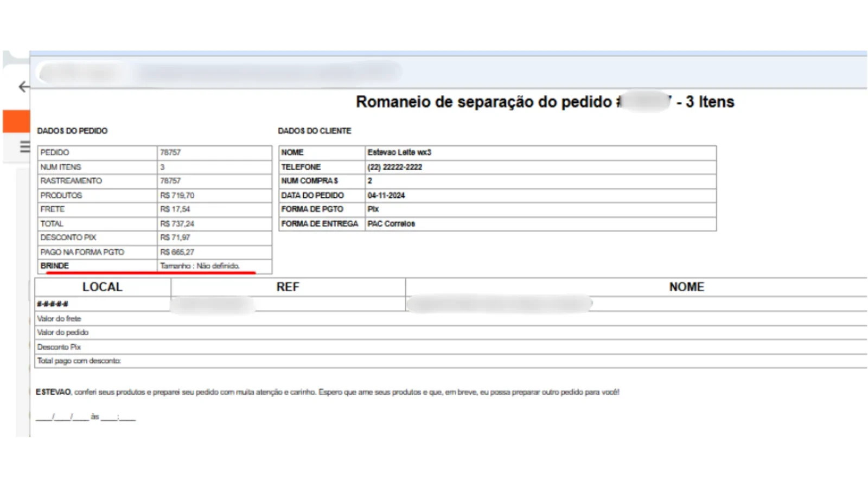Click the 'Valor do frete' row

tap(451, 319)
